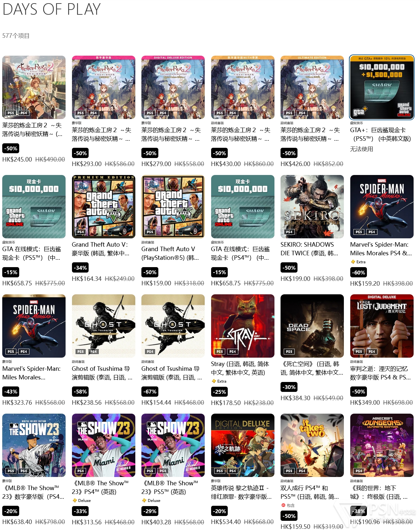The image size is (420, 532).
Task: Click the PS Plus Extra icon under Spider-Man Miles Morales PS4 & PS5
Action: click(353, 262)
